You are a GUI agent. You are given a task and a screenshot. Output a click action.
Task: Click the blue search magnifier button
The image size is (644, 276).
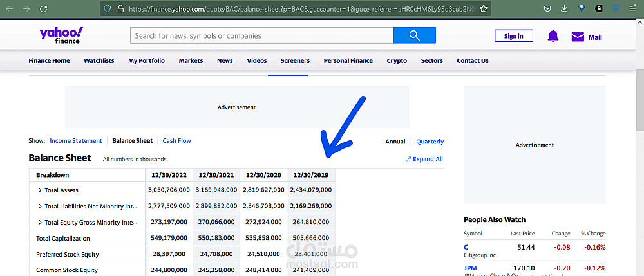point(414,35)
